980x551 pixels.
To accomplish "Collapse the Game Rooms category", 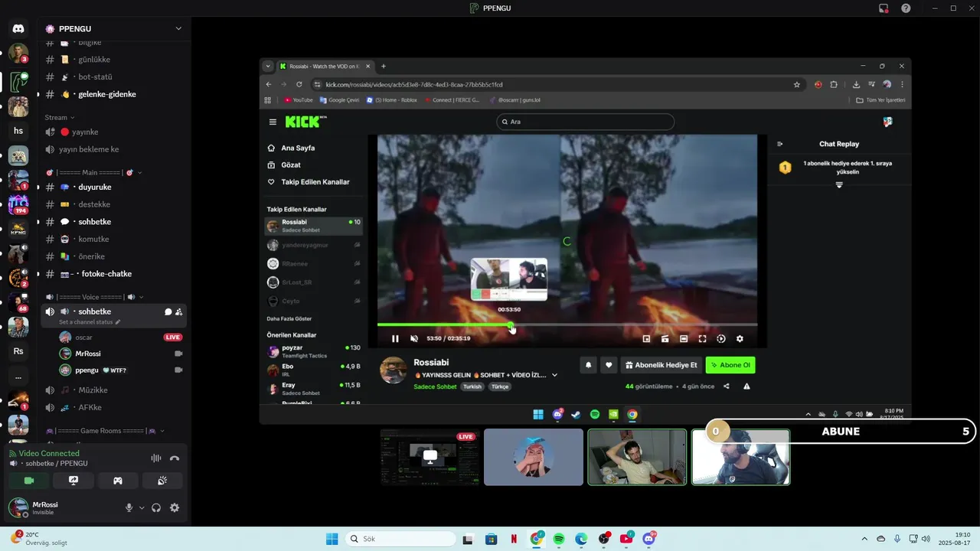I will (105, 431).
